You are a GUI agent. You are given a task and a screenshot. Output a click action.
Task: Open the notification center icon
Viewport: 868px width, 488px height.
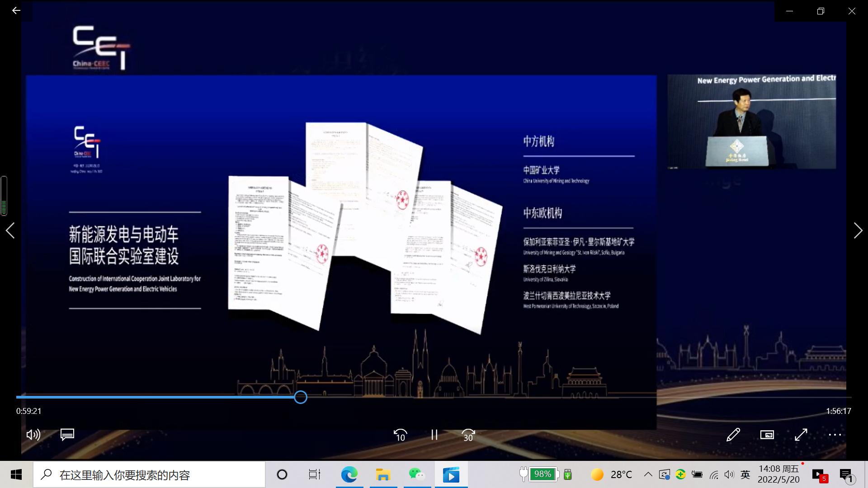point(846,475)
